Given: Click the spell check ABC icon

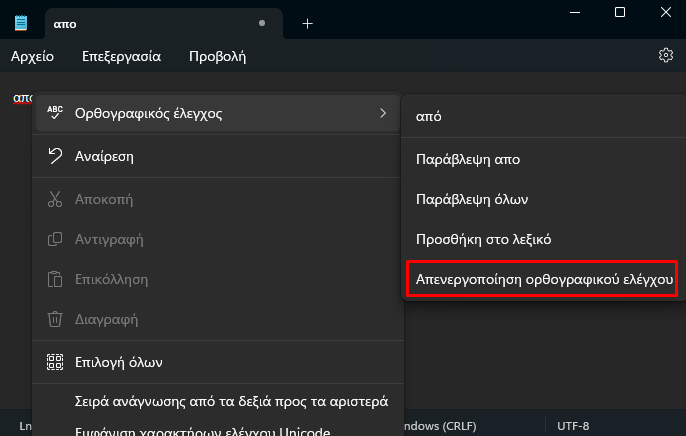Looking at the screenshot, I should click(55, 113).
